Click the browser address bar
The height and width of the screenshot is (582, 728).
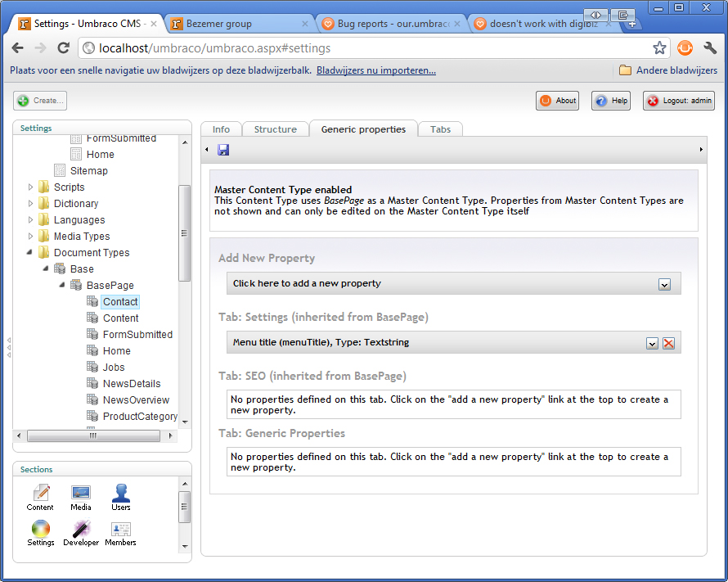[x=368, y=48]
